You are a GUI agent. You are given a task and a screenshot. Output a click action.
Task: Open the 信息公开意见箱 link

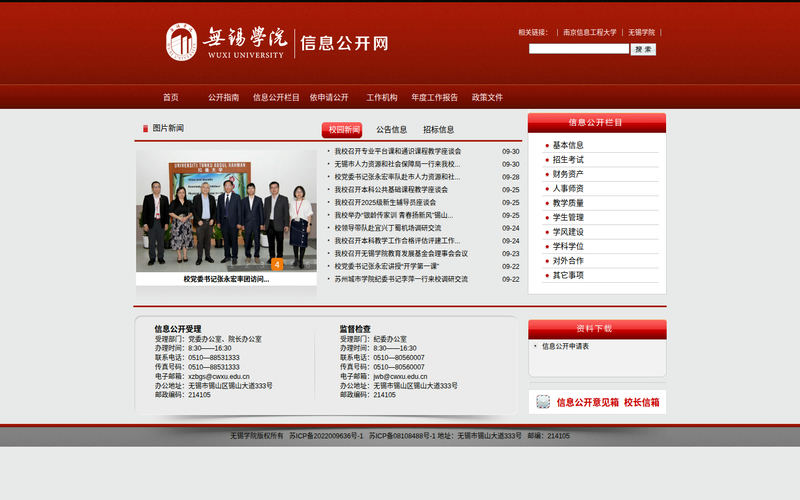point(587,403)
